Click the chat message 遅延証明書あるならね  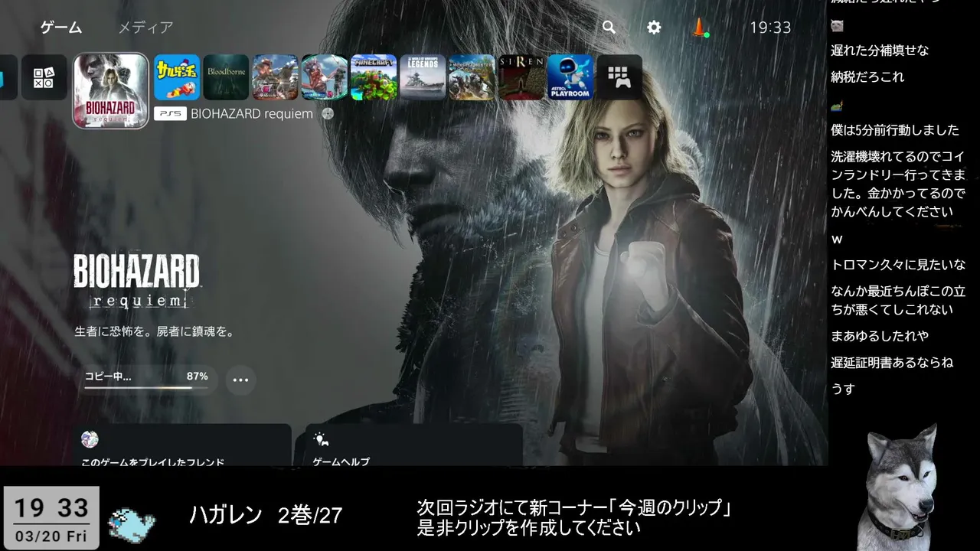coord(892,362)
